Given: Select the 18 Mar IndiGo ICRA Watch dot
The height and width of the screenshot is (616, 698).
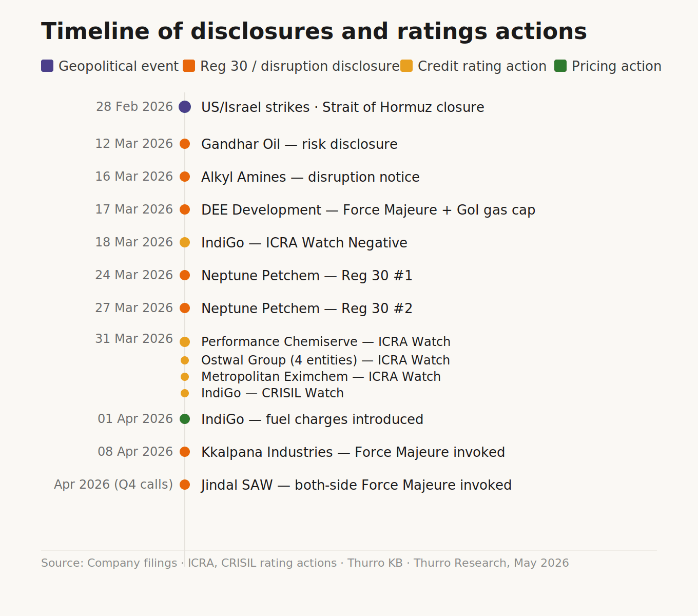Looking at the screenshot, I should pyautogui.click(x=185, y=242).
